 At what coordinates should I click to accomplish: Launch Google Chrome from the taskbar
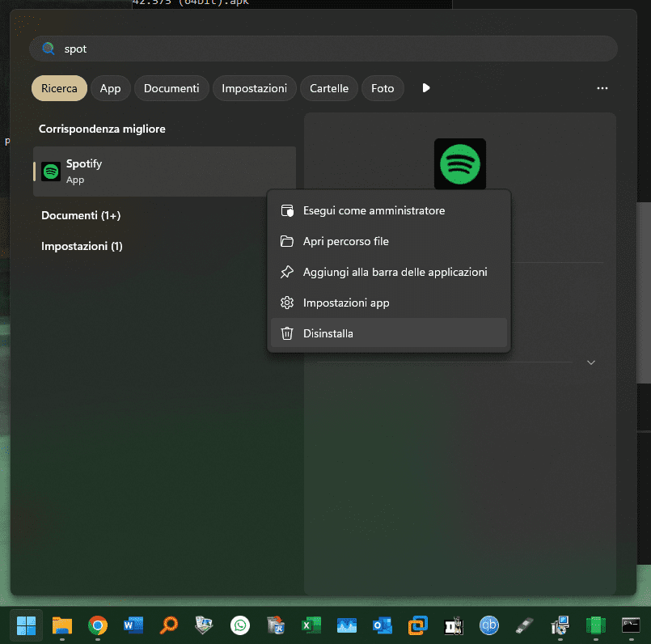[x=98, y=625]
